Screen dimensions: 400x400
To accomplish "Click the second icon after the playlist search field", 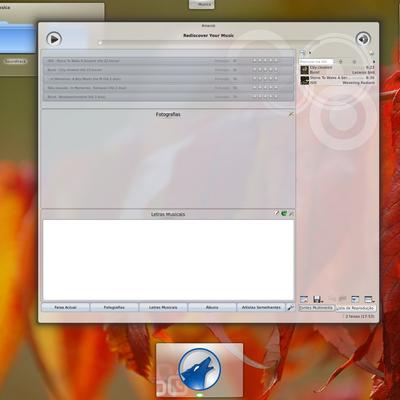I will pos(354,62).
